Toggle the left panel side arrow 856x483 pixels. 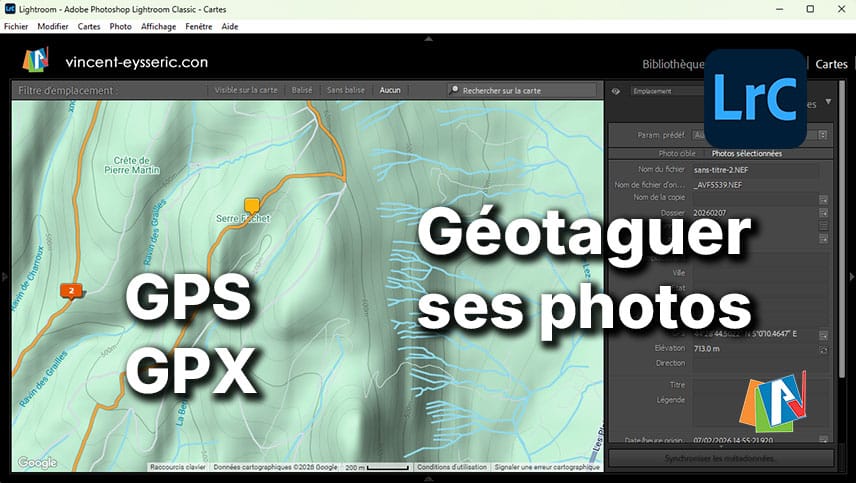pyautogui.click(x=4, y=277)
